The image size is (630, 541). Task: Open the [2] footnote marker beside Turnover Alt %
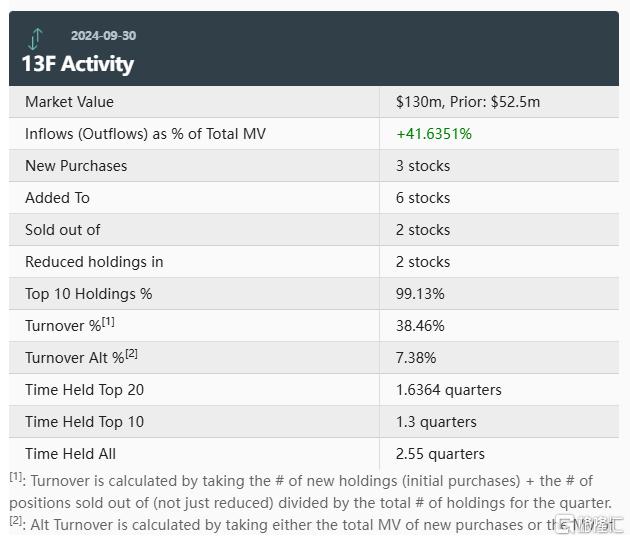[x=131, y=354]
